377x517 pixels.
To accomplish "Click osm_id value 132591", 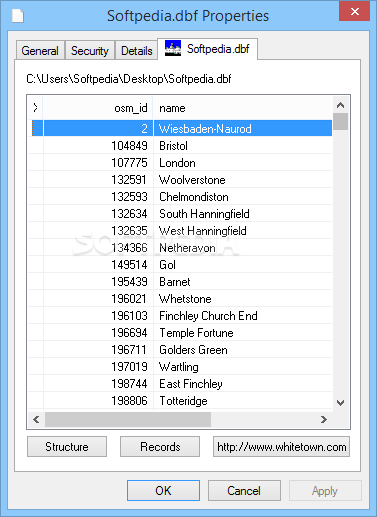I will (x=129, y=180).
